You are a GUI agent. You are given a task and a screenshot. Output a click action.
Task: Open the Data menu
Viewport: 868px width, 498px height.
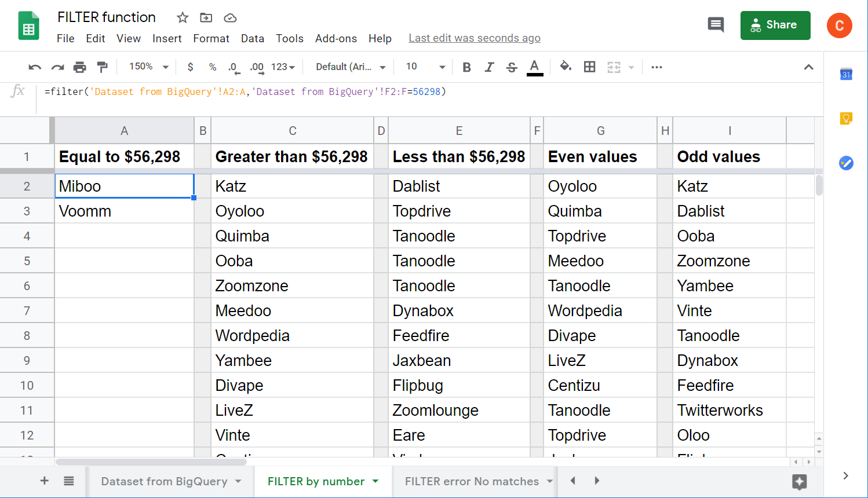[x=253, y=38]
